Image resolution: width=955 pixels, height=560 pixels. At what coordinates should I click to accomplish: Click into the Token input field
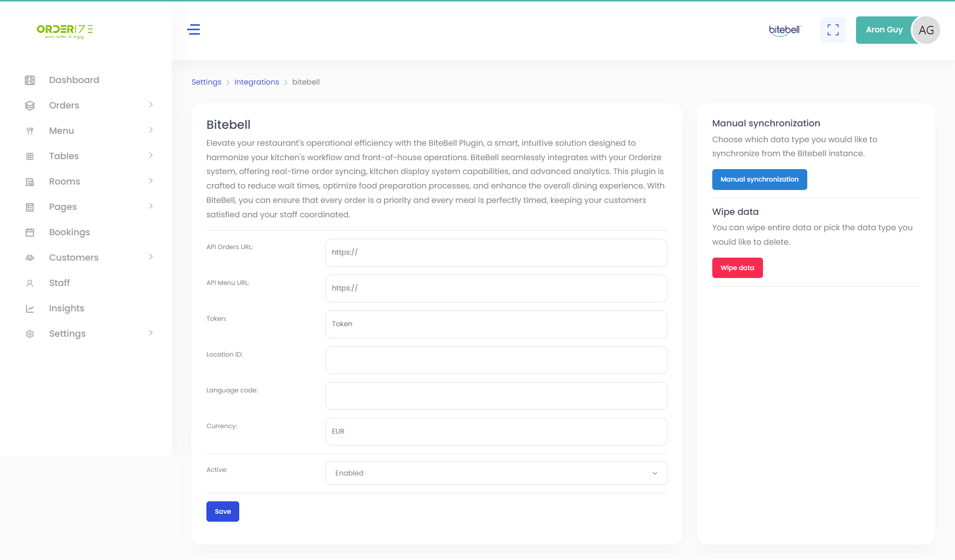pyautogui.click(x=496, y=324)
